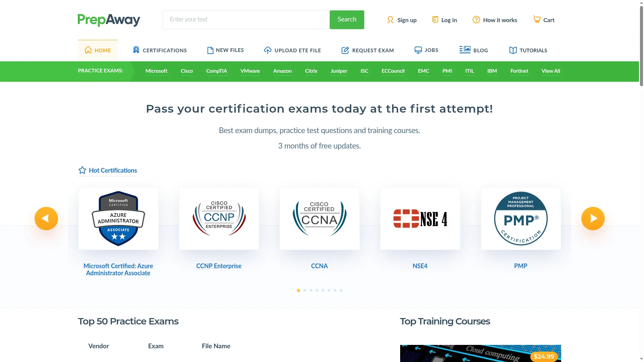
Task: Open the BLOG menu item
Action: pyautogui.click(x=474, y=50)
